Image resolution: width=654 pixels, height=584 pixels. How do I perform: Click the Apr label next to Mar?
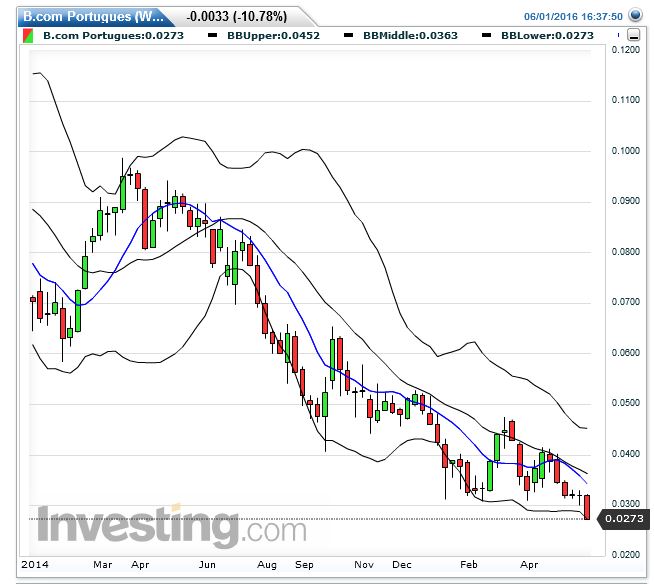(140, 565)
